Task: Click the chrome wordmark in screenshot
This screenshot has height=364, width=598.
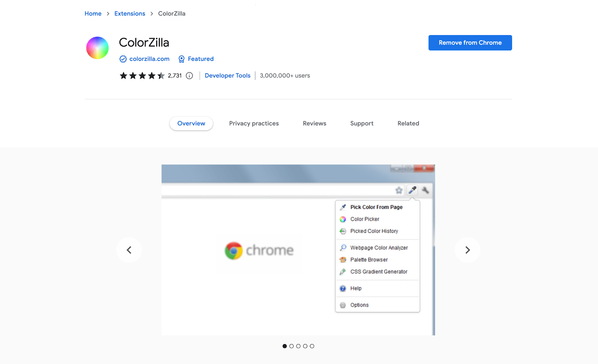Action: 270,250
